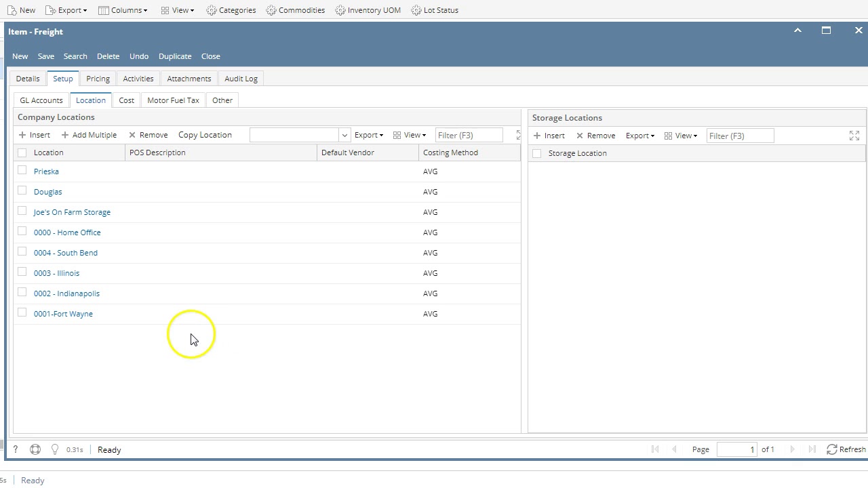This screenshot has height=488, width=868.
Task: Click the Copy Location button
Action: [x=205, y=135]
